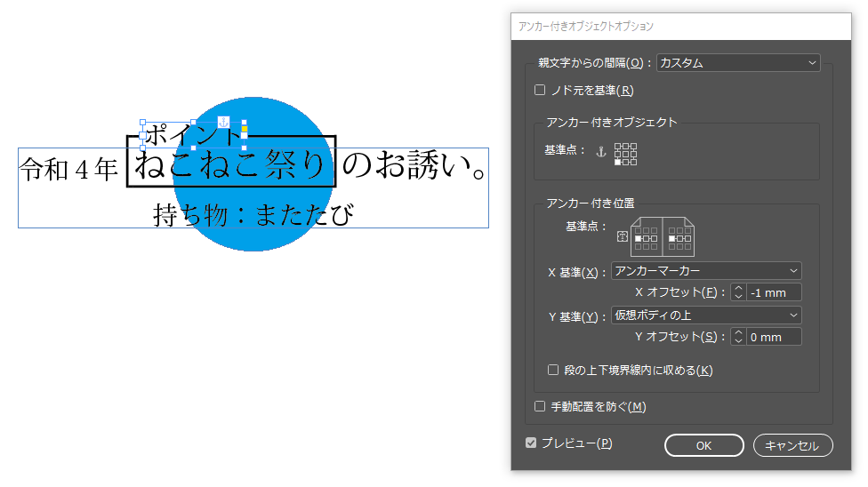Select top-left point of anchored object reference grid
The image size is (868, 487).
coord(617,146)
